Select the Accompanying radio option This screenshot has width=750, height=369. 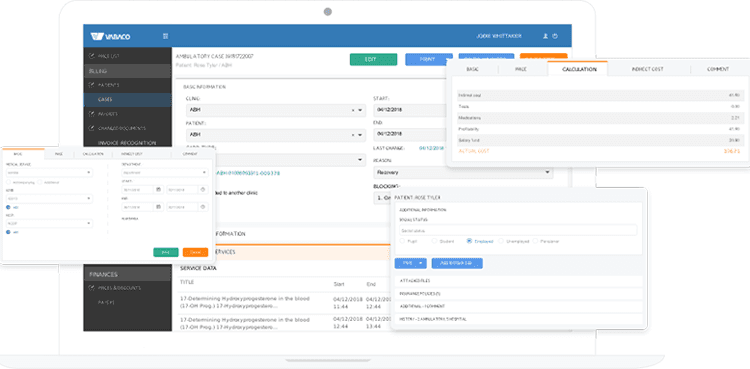click(x=9, y=182)
